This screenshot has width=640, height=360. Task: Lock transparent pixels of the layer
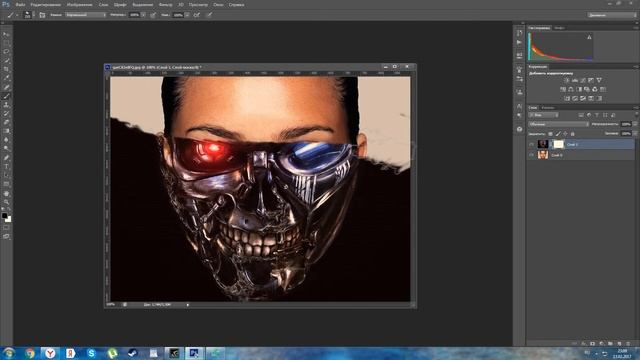pyautogui.click(x=550, y=134)
